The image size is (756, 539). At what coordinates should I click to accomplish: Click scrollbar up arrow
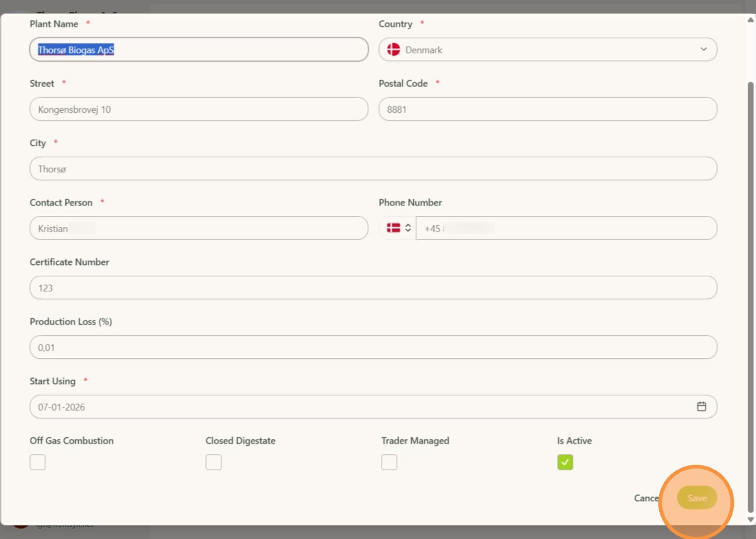point(751,20)
